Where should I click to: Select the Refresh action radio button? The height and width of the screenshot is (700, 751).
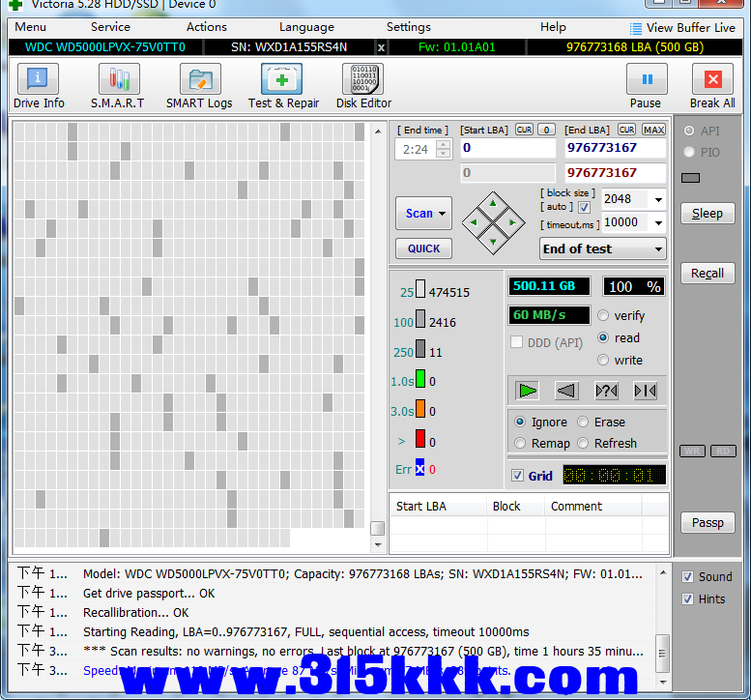point(583,443)
